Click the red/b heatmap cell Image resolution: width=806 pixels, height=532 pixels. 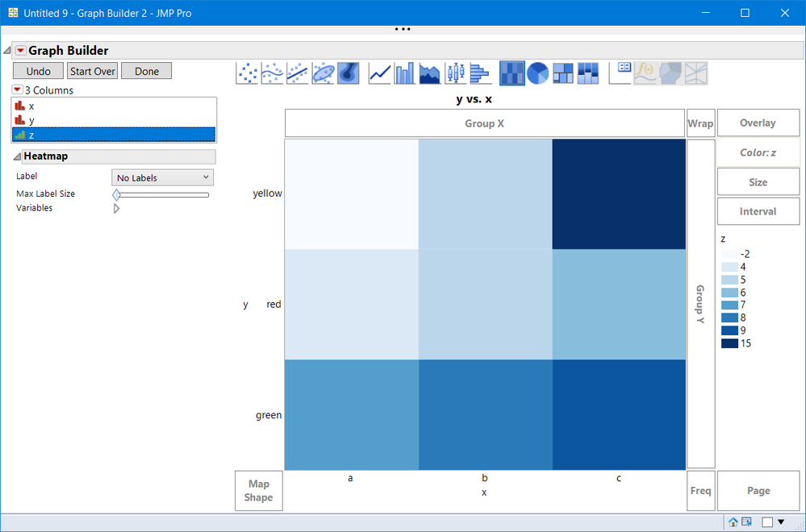pyautogui.click(x=485, y=305)
